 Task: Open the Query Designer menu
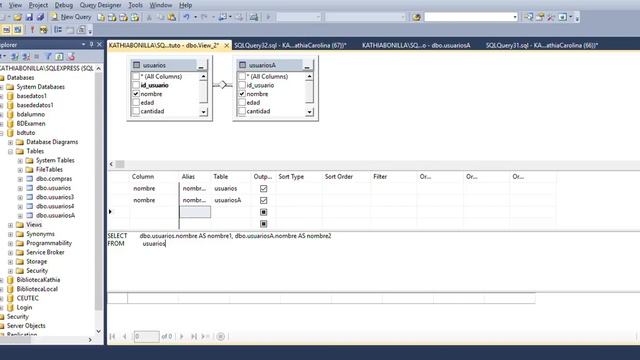pyautogui.click(x=100, y=5)
